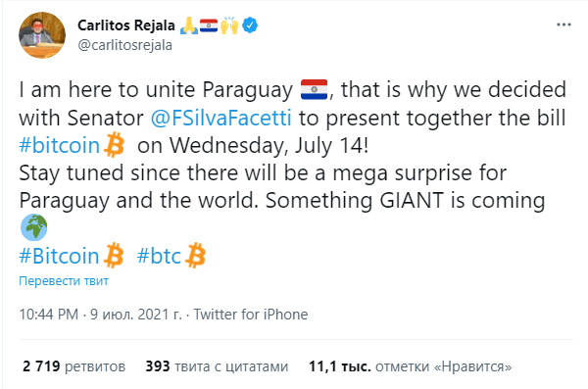View the 11,1 тыс. отметки «Нравится» list
The height and width of the screenshot is (389, 588).
[x=411, y=366]
